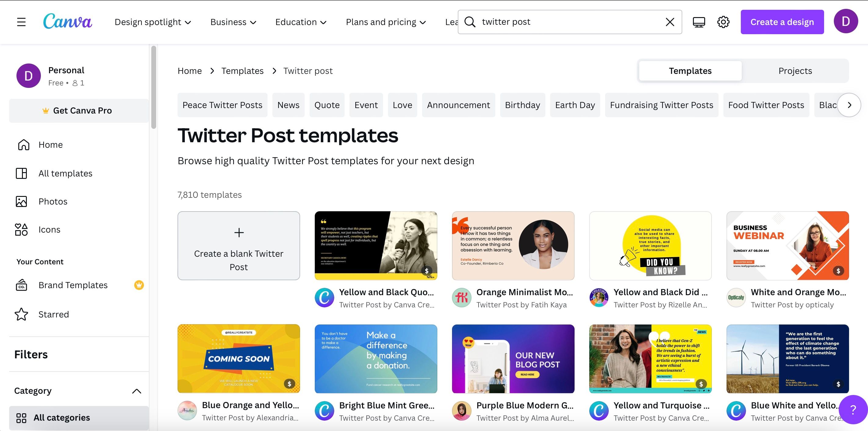Open settings gear icon

(723, 22)
